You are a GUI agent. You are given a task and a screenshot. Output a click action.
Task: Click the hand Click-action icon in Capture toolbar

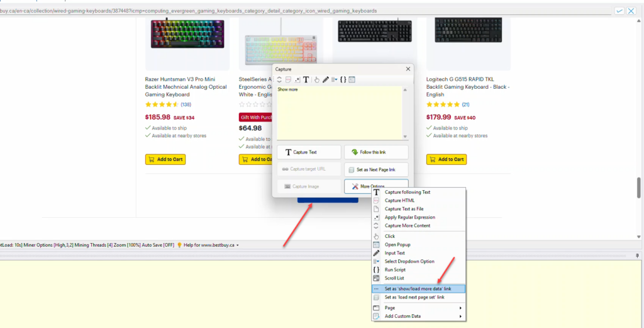pyautogui.click(x=317, y=80)
